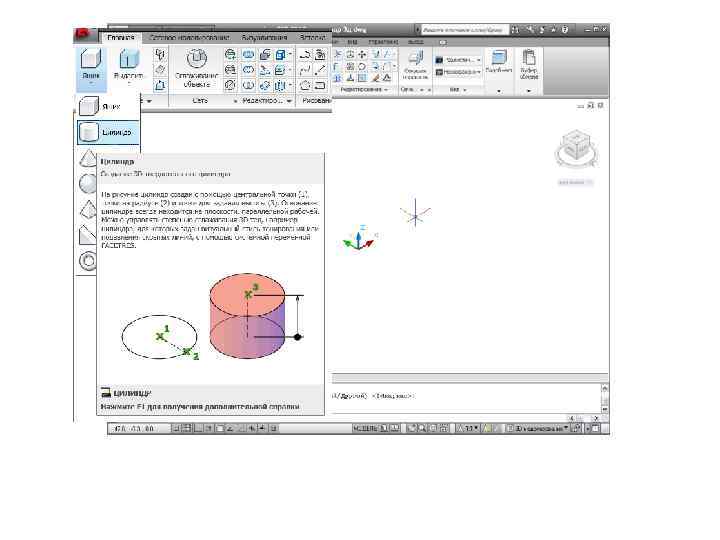Open the Вывод ribbon tab
Viewport: 720px width, 540px height.
(x=416, y=42)
